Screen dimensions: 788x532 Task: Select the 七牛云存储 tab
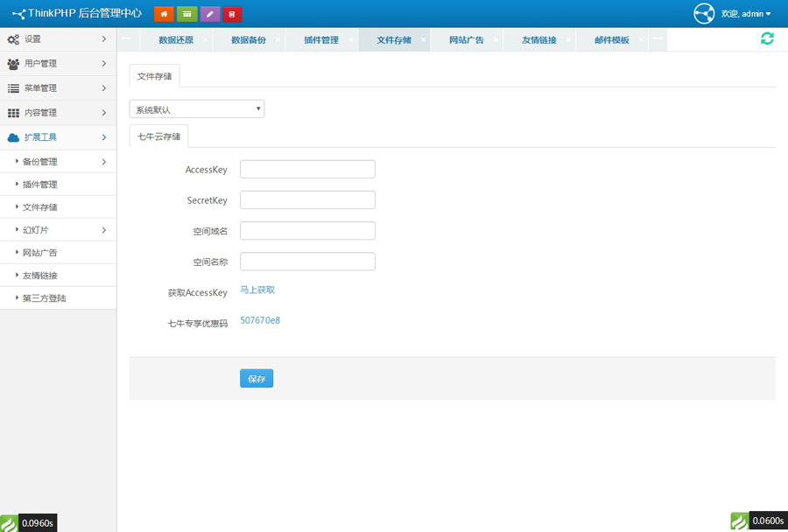click(x=158, y=136)
